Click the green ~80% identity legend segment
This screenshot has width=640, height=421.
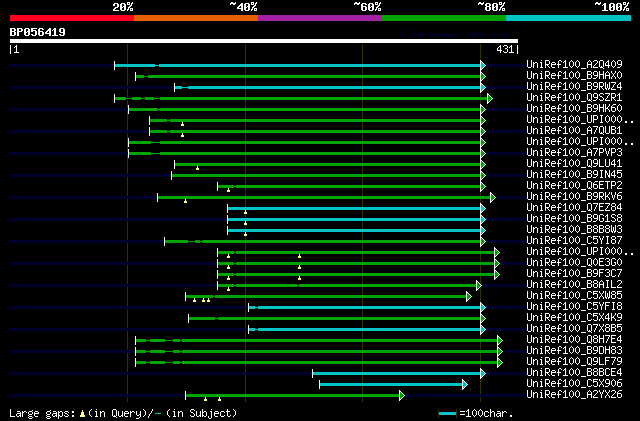tap(444, 18)
